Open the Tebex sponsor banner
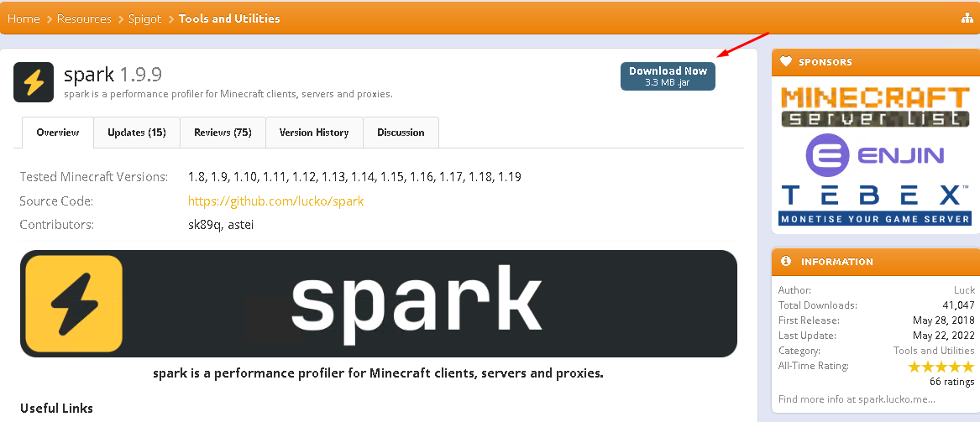This screenshot has height=422, width=980. pos(874,205)
